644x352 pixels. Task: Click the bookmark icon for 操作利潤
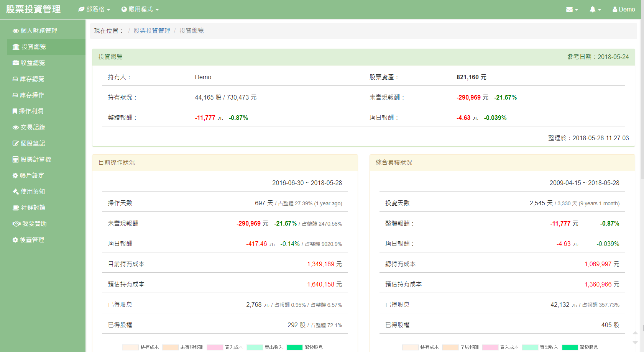(x=15, y=111)
